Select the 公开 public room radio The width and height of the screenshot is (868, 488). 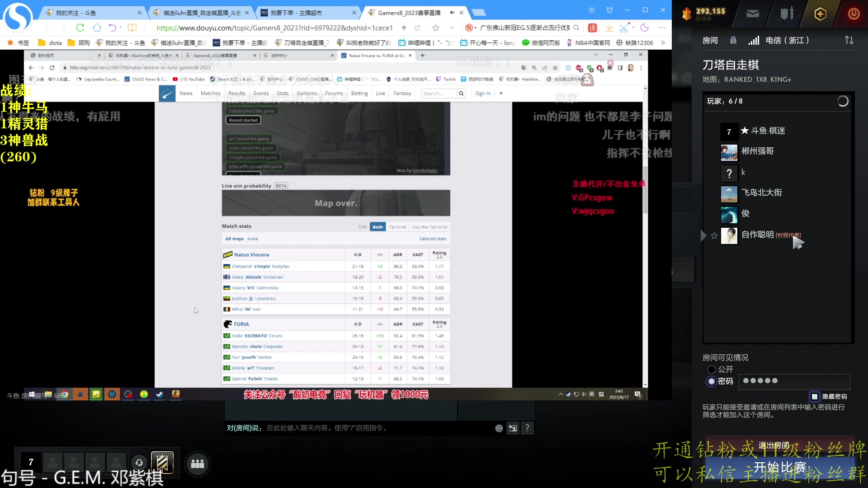(711, 370)
